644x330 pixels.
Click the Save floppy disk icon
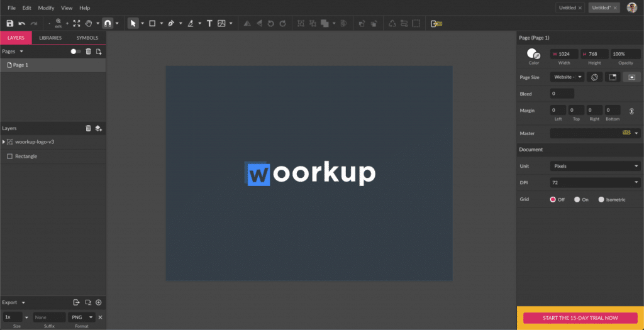[x=10, y=23]
